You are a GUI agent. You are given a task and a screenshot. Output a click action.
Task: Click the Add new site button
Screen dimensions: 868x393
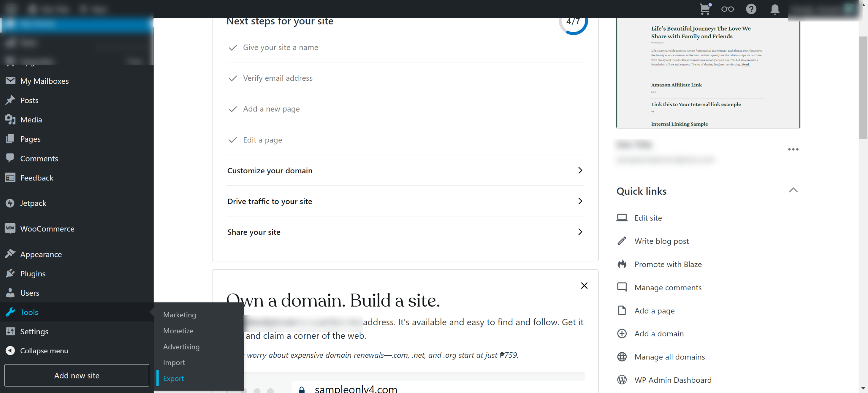point(77,375)
